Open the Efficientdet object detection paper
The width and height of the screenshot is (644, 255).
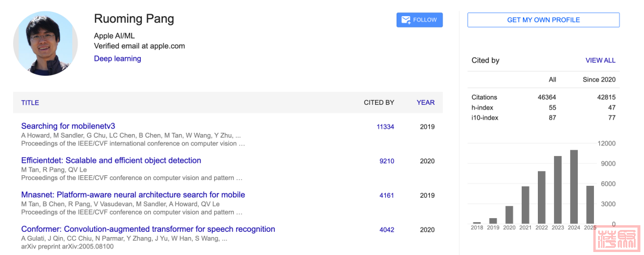(111, 160)
